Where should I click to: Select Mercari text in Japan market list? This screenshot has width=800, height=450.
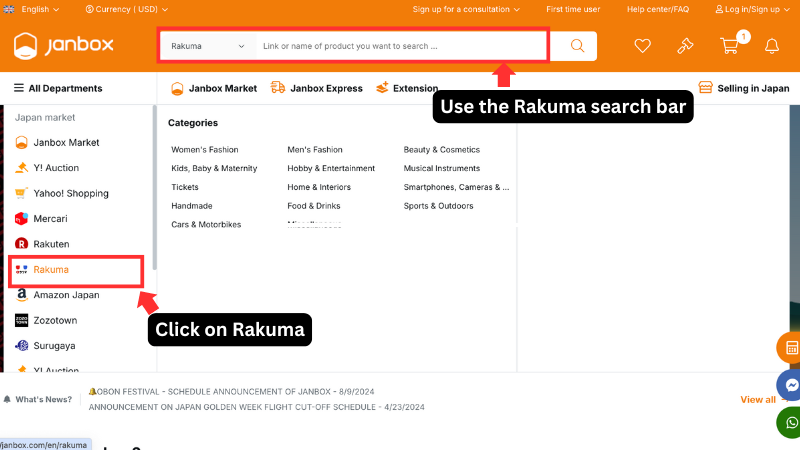[50, 218]
